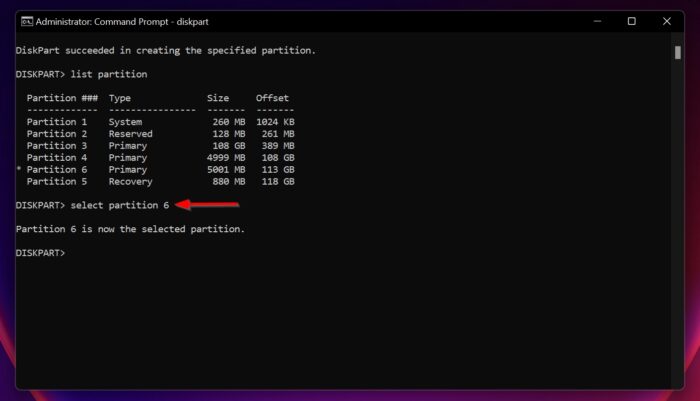Click 'Primary' type in Partition 4 row
This screenshot has height=401, width=700.
click(x=128, y=158)
